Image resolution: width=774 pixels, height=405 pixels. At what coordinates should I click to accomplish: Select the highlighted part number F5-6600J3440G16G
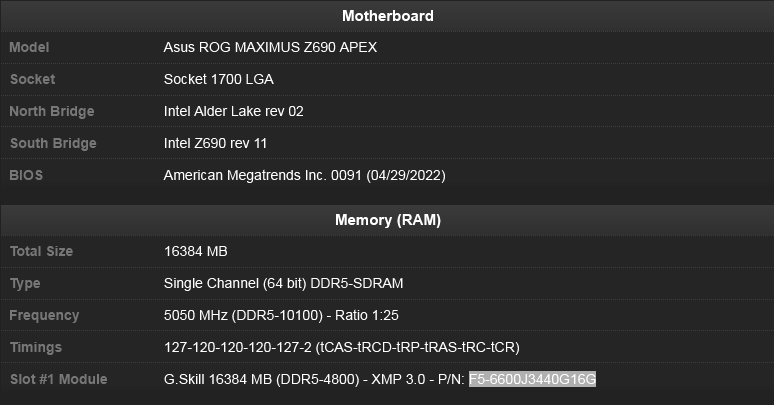coord(532,379)
